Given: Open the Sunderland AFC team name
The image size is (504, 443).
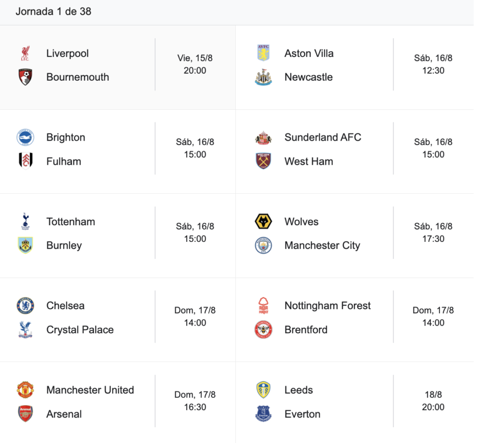Looking at the screenshot, I should pyautogui.click(x=323, y=137).
